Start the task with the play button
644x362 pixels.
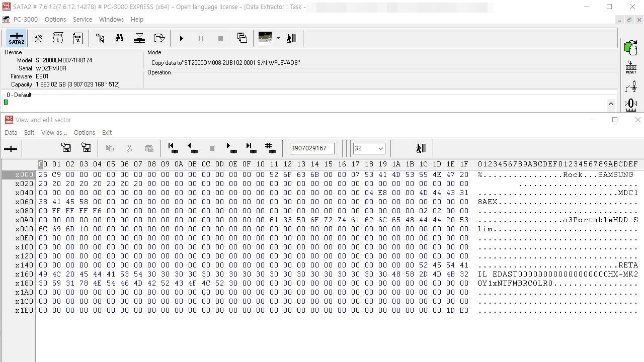181,38
